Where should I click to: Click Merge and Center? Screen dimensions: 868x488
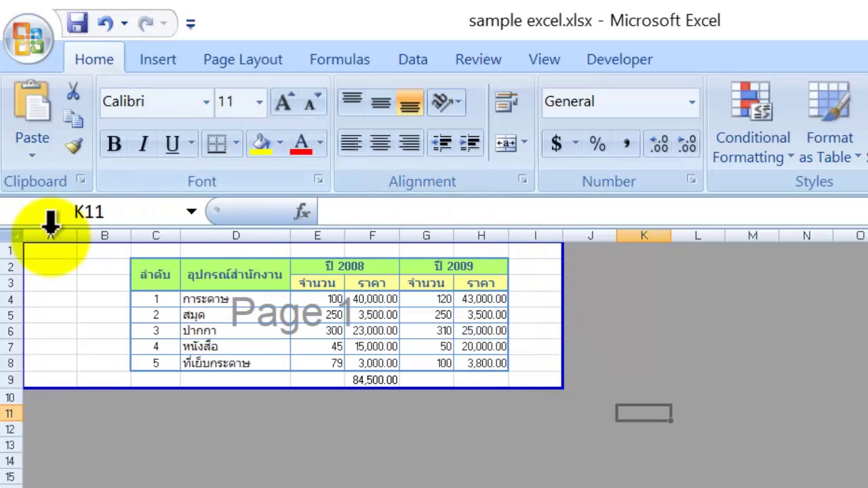[x=506, y=144]
